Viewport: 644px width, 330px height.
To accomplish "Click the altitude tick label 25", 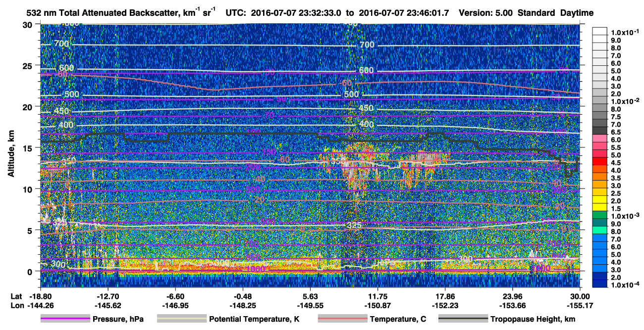I will (x=29, y=65).
